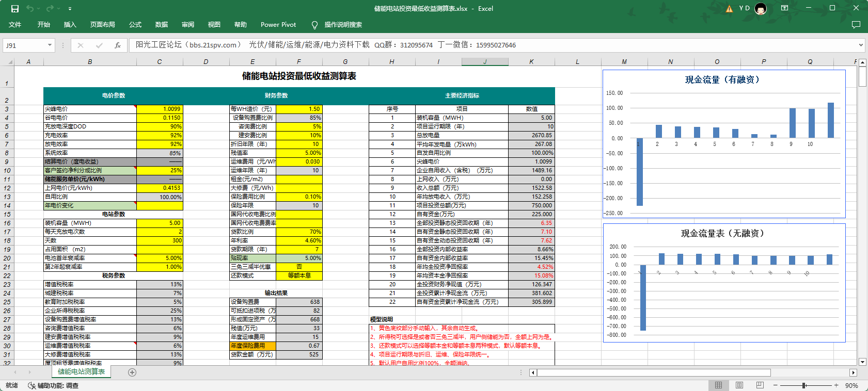The height and width of the screenshot is (391, 868).
Task: Switch to Page Break Preview icon
Action: (x=760, y=385)
